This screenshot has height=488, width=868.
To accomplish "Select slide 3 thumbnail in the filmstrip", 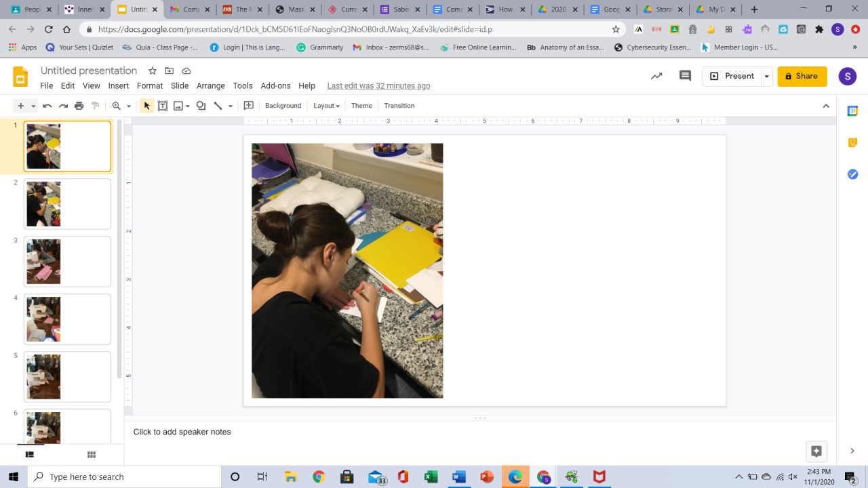I will click(x=67, y=262).
